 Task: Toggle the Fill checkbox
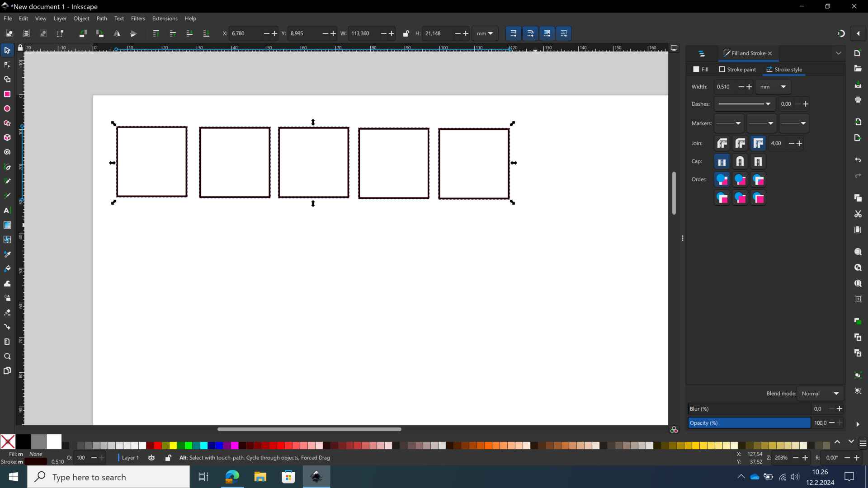696,70
